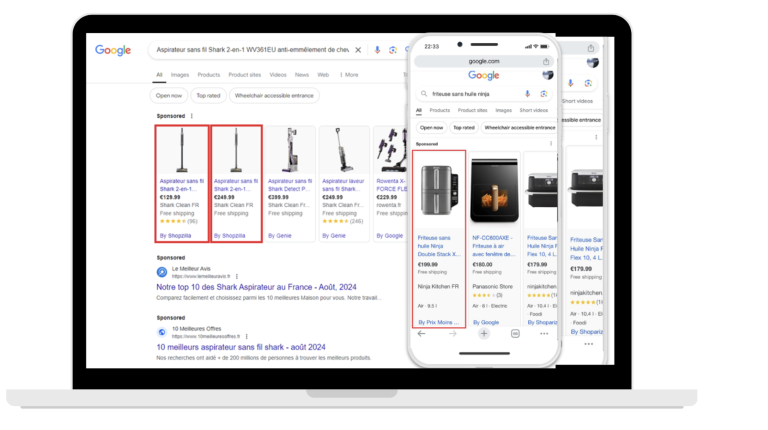The image size is (768, 430).
Task: Open the phone browser share icon beside google.com
Action: tap(546, 61)
